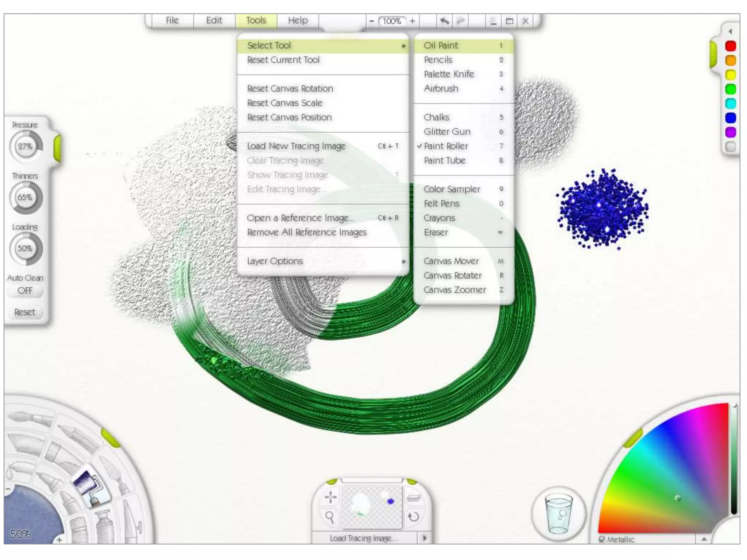Screen dimensions: 747x560
Task: Toggle the Metallic checkbox
Action: (602, 539)
